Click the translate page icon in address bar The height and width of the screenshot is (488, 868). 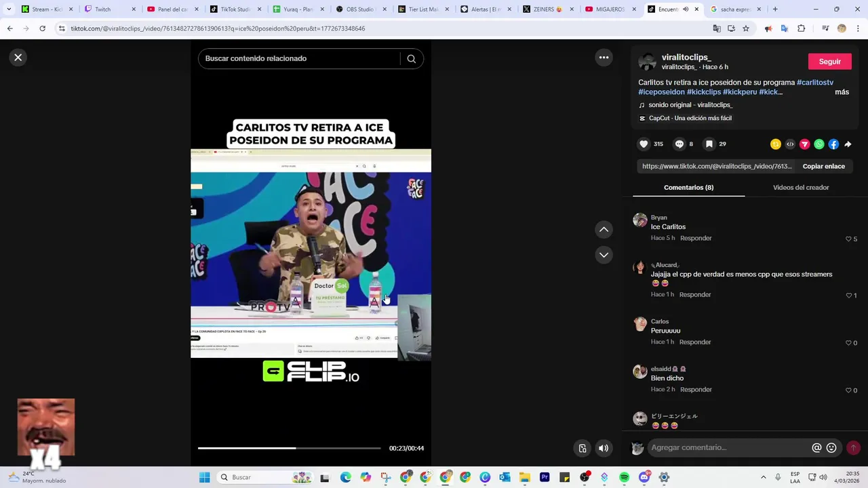[x=717, y=28]
